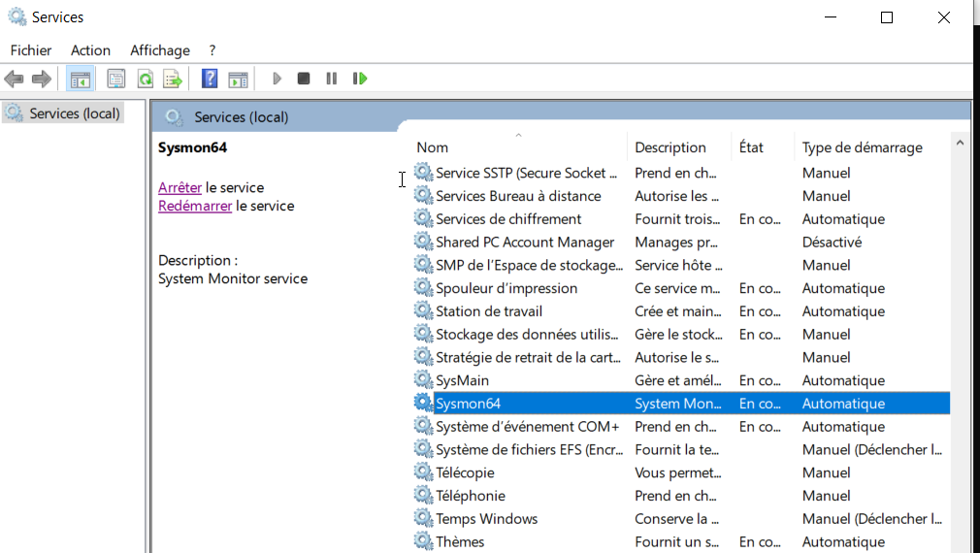This screenshot has width=980, height=553.
Task: Click the Arrêter service link
Action: click(x=180, y=187)
